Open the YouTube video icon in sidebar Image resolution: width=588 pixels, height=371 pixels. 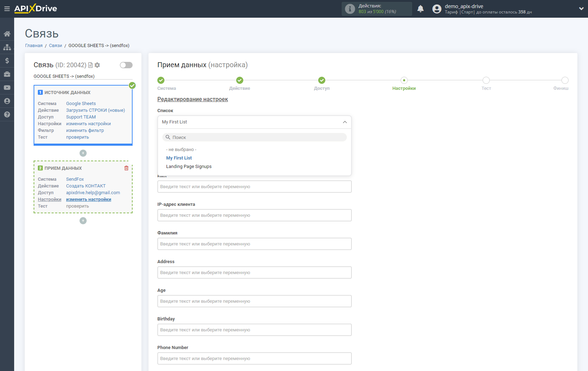click(7, 88)
